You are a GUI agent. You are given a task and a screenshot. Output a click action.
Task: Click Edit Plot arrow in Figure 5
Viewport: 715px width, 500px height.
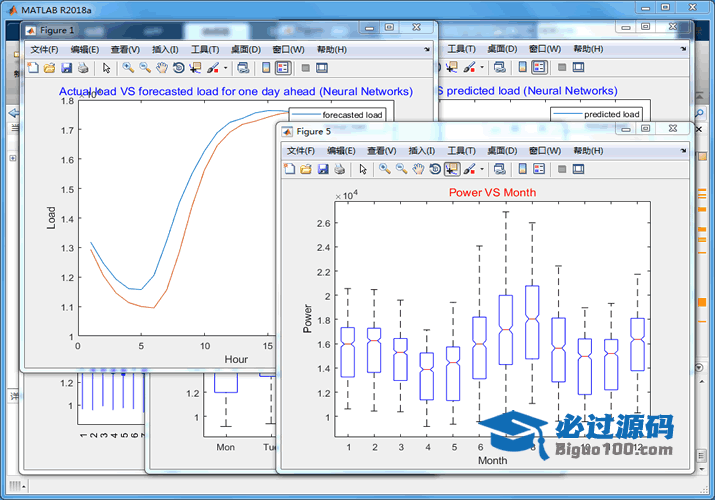tap(363, 169)
